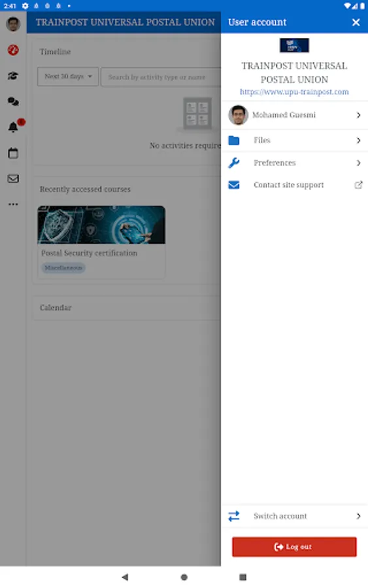Open Postal Security certification course image
The image size is (368, 588).
[101, 225]
